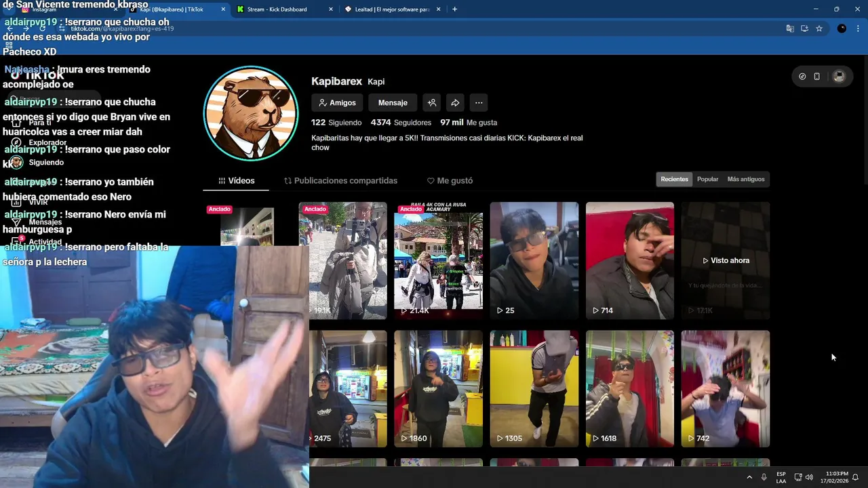Sort videos by Popular

pyautogui.click(x=707, y=179)
